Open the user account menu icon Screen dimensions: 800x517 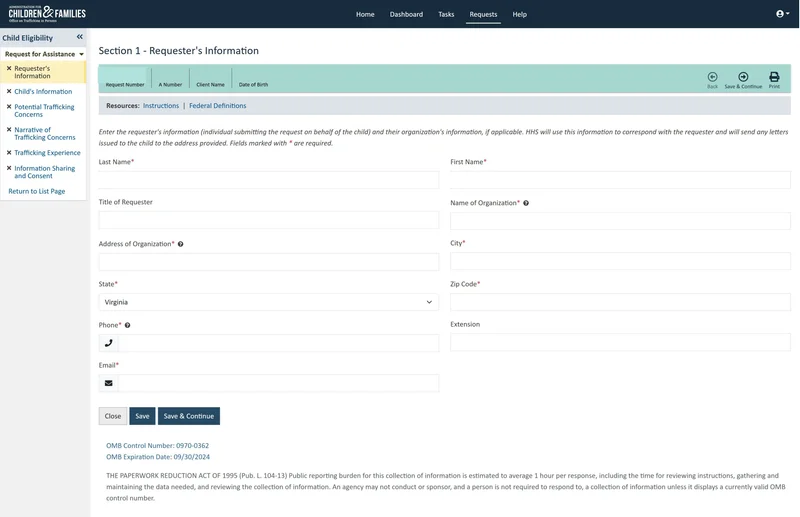[x=782, y=14]
